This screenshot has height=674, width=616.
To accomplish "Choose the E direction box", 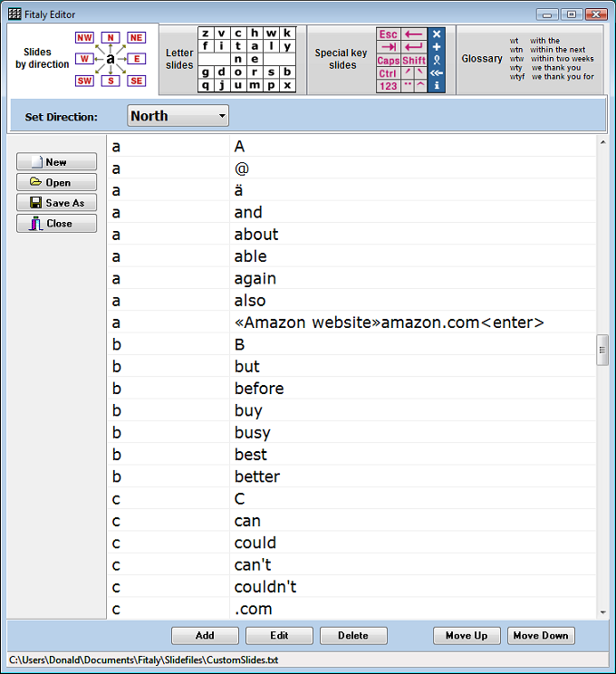I will pos(137,59).
